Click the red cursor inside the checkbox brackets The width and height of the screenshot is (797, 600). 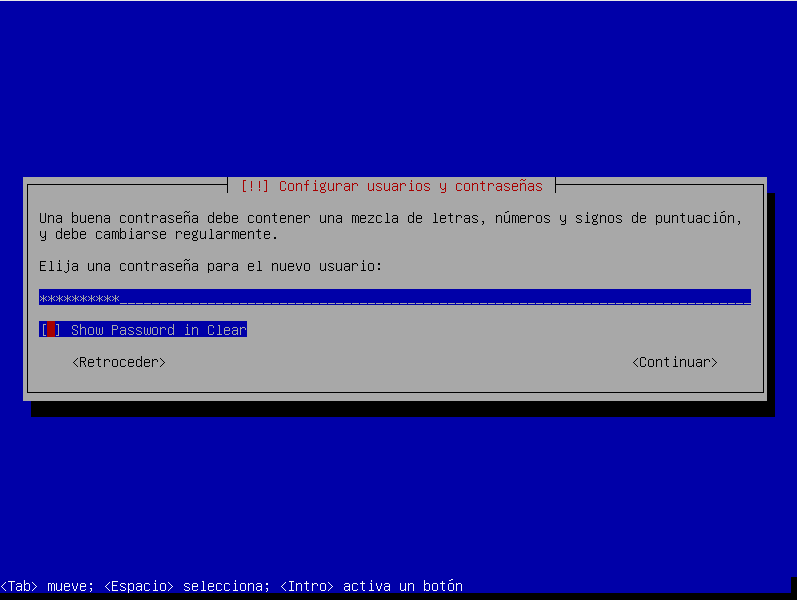51,330
